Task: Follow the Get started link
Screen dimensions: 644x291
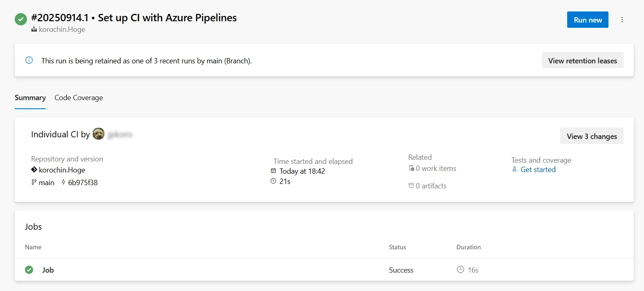Action: click(x=538, y=170)
